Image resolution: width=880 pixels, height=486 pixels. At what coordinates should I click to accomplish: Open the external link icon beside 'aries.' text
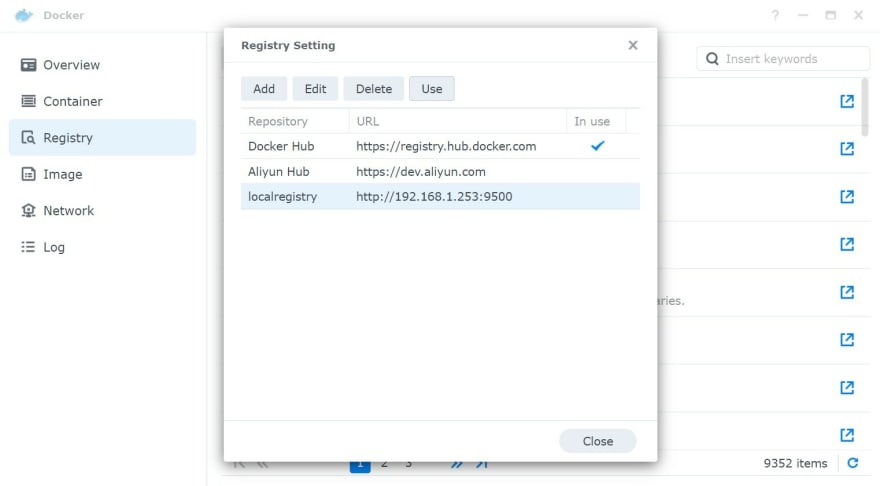tap(847, 292)
